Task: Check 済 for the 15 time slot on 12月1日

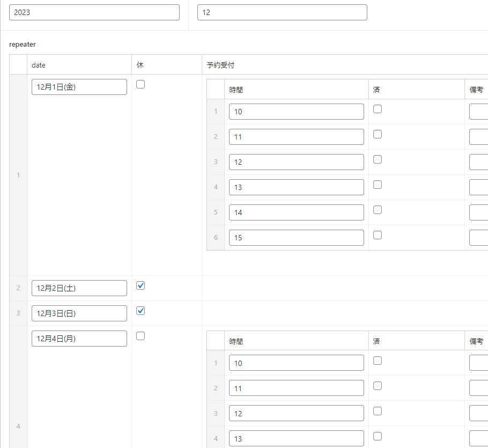Action: click(x=378, y=235)
